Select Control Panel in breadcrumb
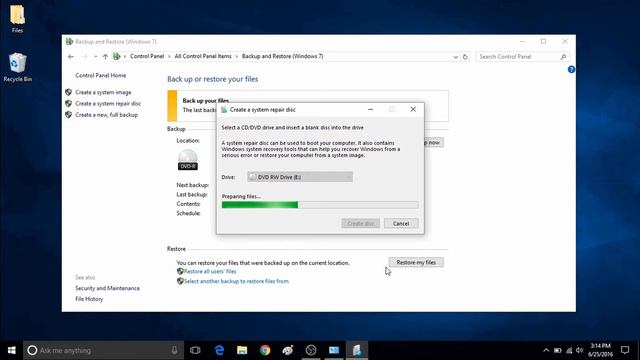640x360 pixels. tap(147, 56)
